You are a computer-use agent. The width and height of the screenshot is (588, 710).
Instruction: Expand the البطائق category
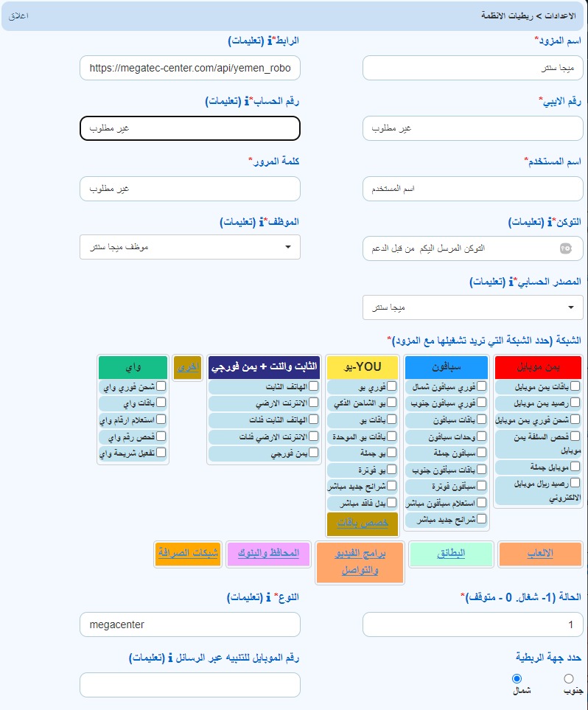coord(451,554)
